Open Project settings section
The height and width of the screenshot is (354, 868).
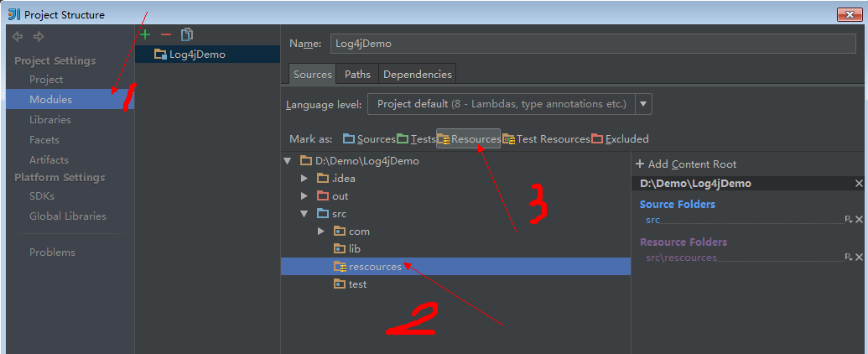[x=46, y=80]
